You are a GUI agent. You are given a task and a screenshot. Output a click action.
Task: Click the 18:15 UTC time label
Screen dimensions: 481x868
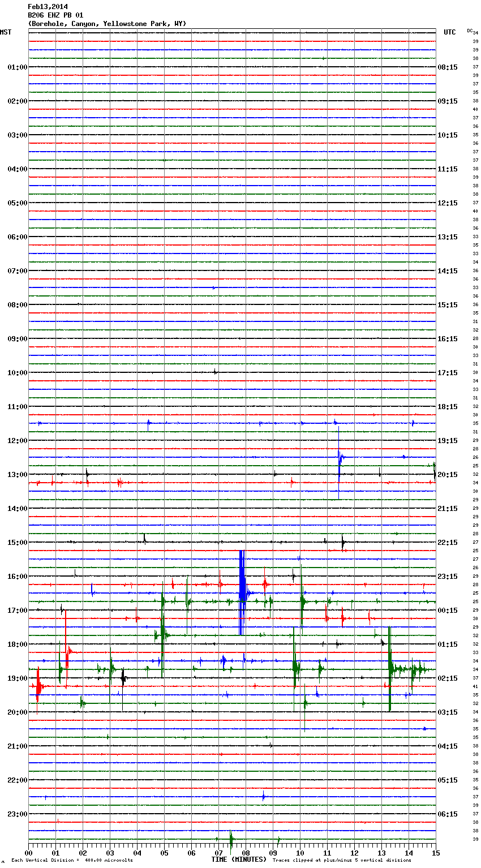point(448,407)
